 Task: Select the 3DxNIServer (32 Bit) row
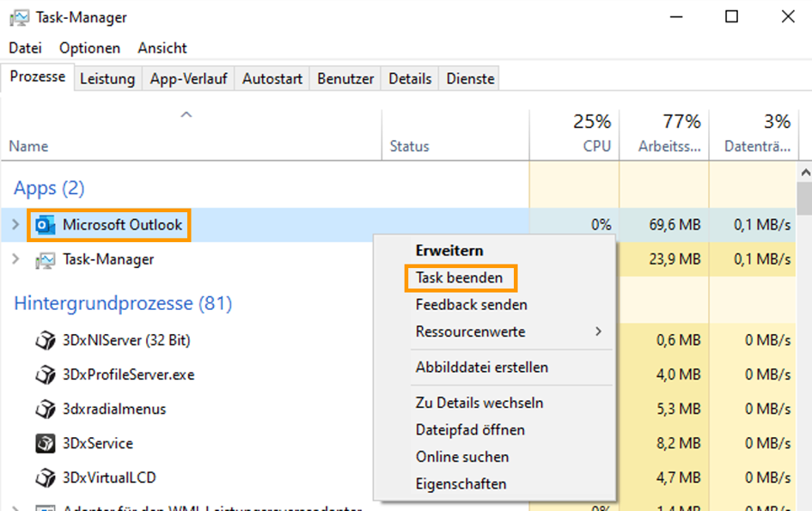coord(126,341)
